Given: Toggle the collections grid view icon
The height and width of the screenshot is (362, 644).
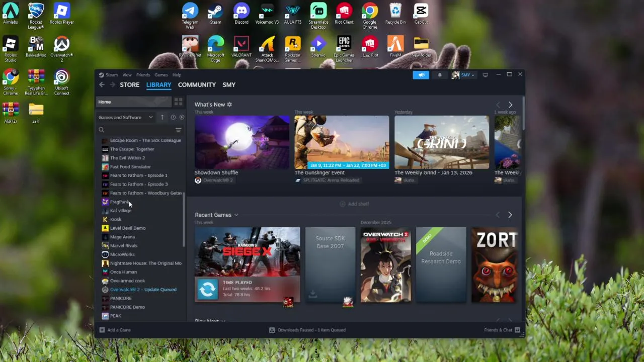Looking at the screenshot, I should point(178,102).
